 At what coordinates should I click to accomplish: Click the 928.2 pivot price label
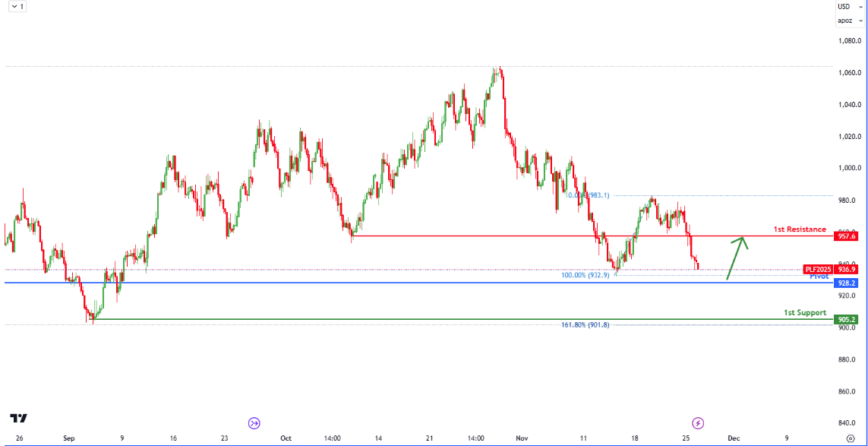(847, 283)
